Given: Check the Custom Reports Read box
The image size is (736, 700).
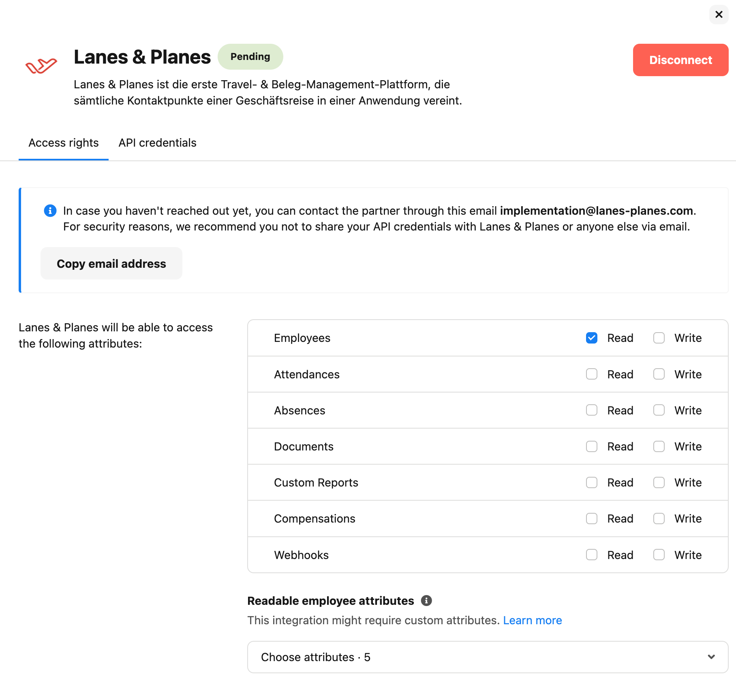Looking at the screenshot, I should [x=592, y=482].
